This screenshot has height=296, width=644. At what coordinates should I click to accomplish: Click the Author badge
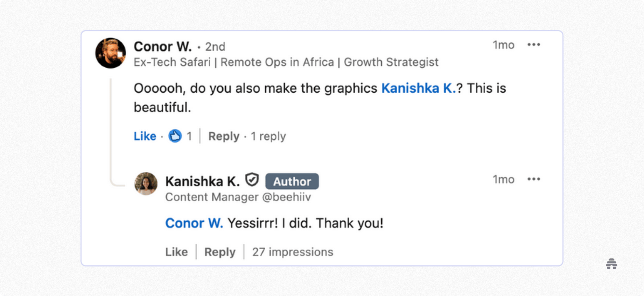292,181
